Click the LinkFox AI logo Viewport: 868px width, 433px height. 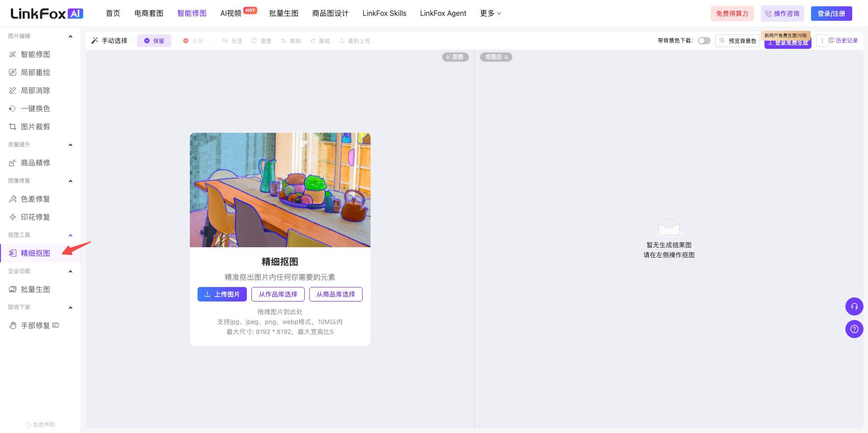(47, 14)
